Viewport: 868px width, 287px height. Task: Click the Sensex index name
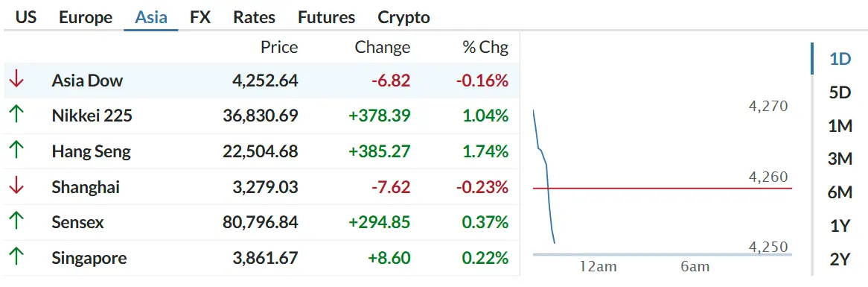78,222
